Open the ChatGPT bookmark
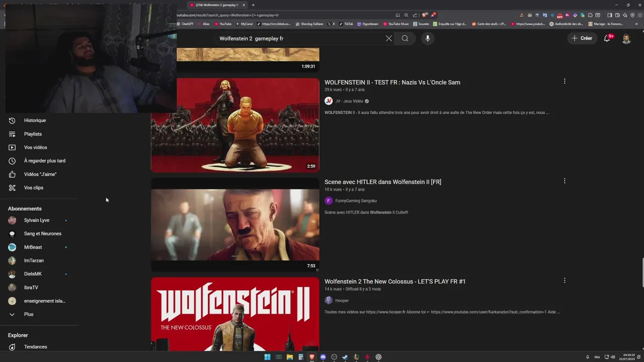This screenshot has height=362, width=644. pos(185,24)
